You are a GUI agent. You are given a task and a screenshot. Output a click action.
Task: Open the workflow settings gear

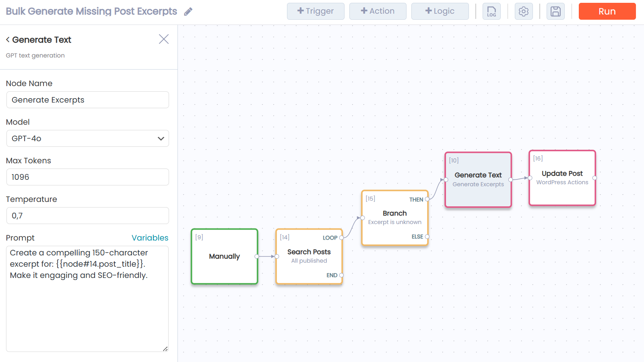coord(524,11)
